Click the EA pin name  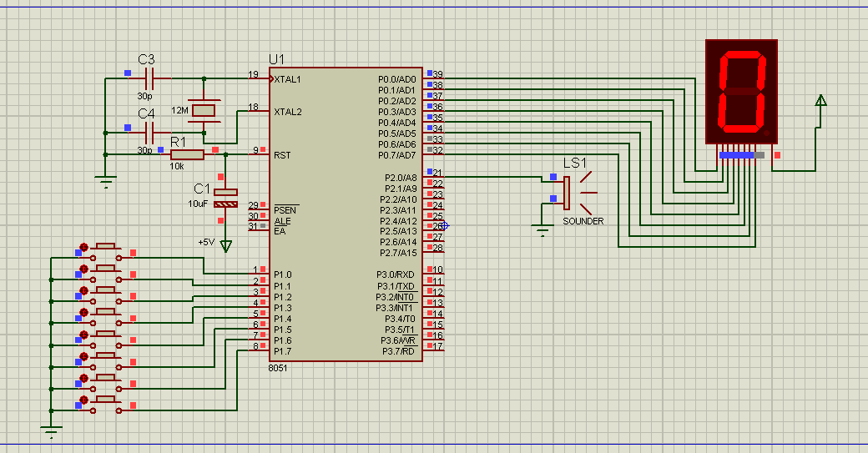[x=280, y=231]
